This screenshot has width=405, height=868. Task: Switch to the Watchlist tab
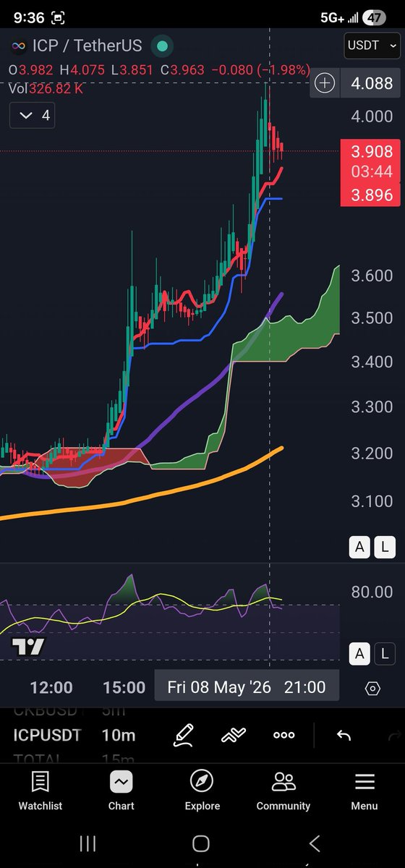click(x=40, y=790)
